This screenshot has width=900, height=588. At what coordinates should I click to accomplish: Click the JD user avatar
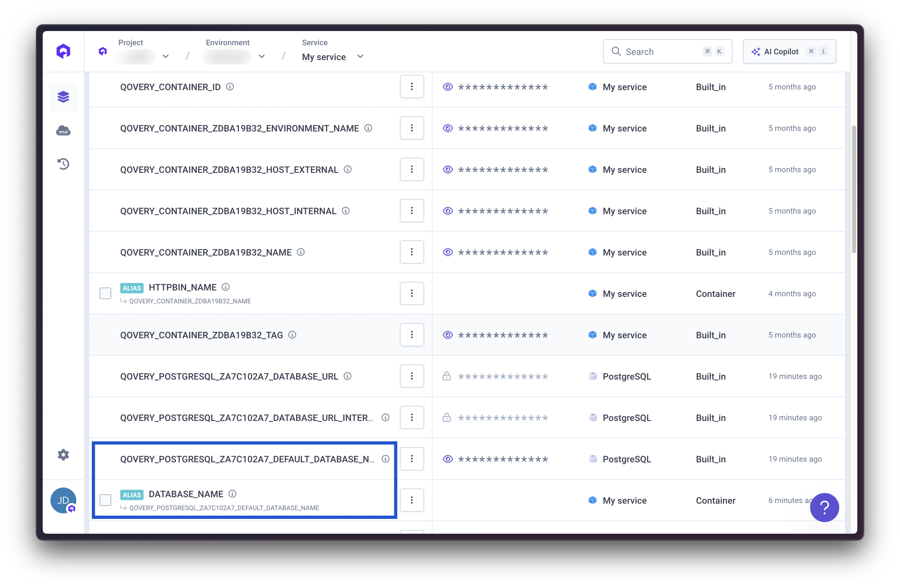pyautogui.click(x=63, y=500)
